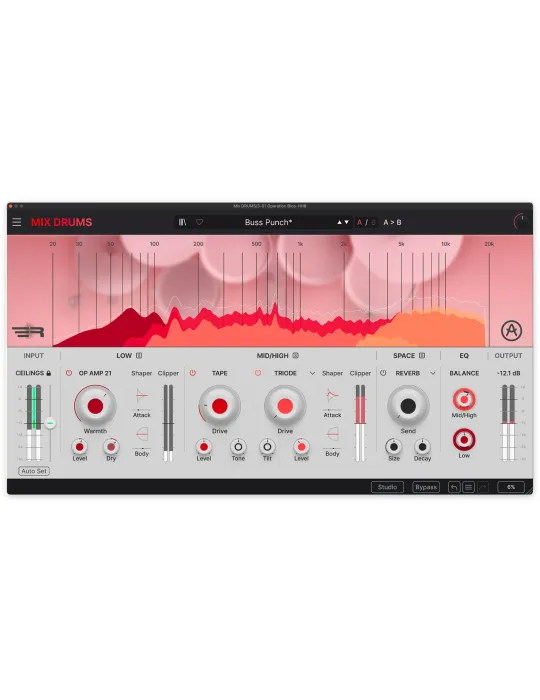Screen dimensions: 540x700
Task: Click the LOW Body mini slider
Action: click(142, 448)
